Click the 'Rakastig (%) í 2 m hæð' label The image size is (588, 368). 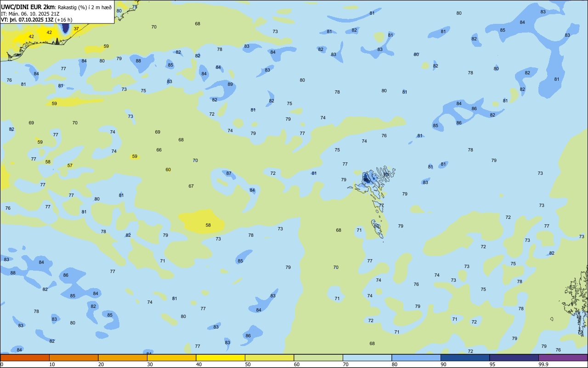click(85, 7)
